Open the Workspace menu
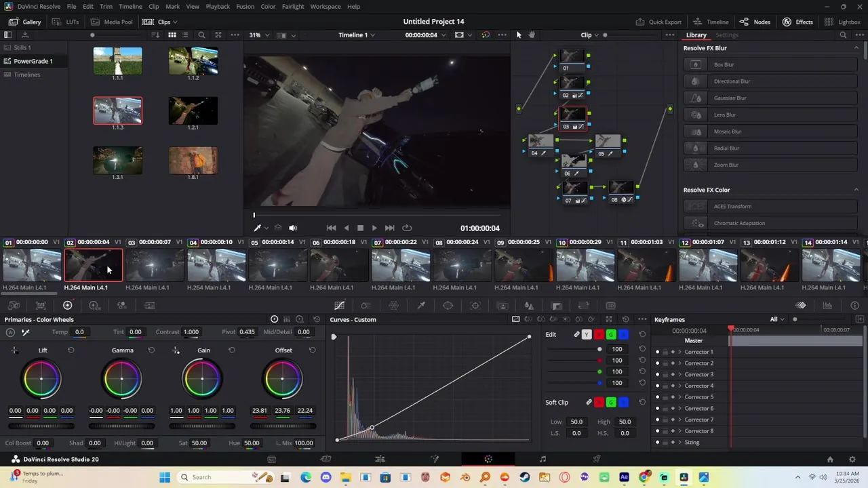Viewport: 868px width, 488px height. 325,7
